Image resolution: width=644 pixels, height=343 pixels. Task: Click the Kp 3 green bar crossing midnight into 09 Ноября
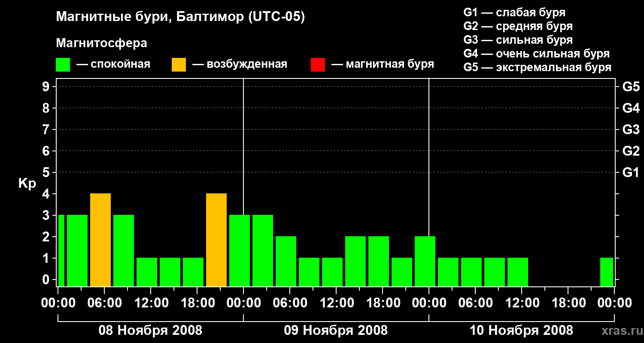coord(240,250)
